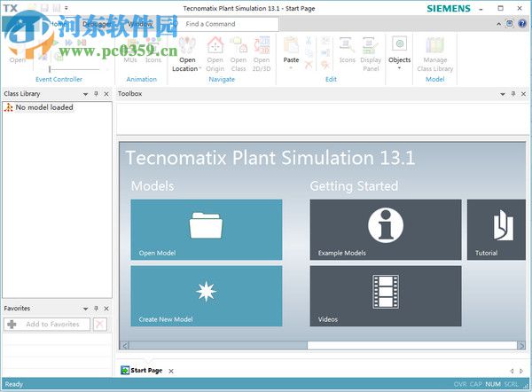Screen dimensions: 532x392
Task: Close the Class Library panel
Action: tap(106, 94)
